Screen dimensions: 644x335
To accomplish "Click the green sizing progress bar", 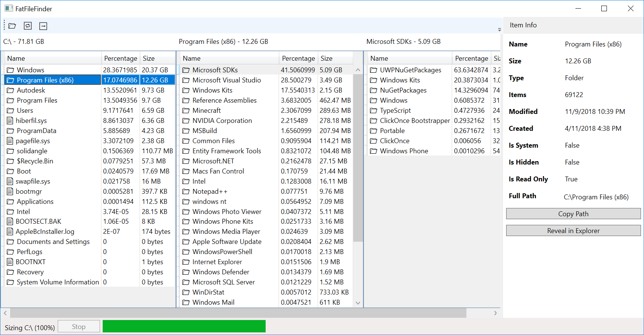I will click(x=184, y=326).
